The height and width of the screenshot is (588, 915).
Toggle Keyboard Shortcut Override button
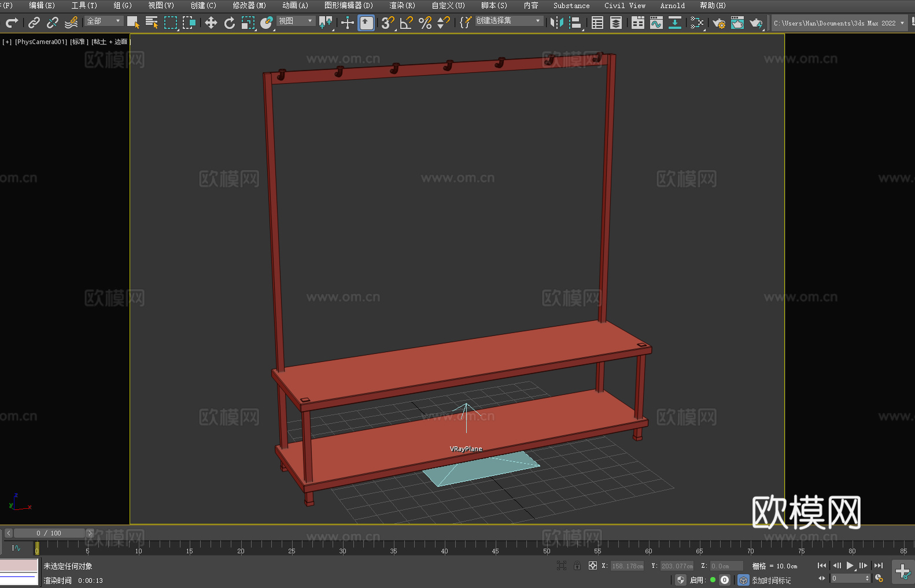tap(366, 23)
